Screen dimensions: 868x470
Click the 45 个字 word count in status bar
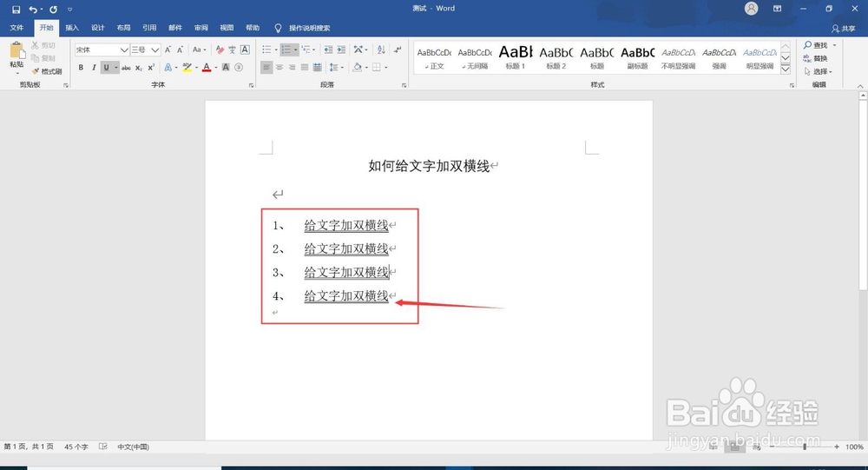click(x=76, y=447)
